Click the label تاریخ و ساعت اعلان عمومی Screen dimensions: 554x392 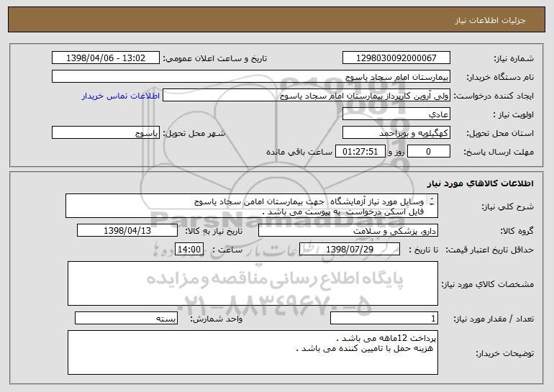tap(215, 58)
